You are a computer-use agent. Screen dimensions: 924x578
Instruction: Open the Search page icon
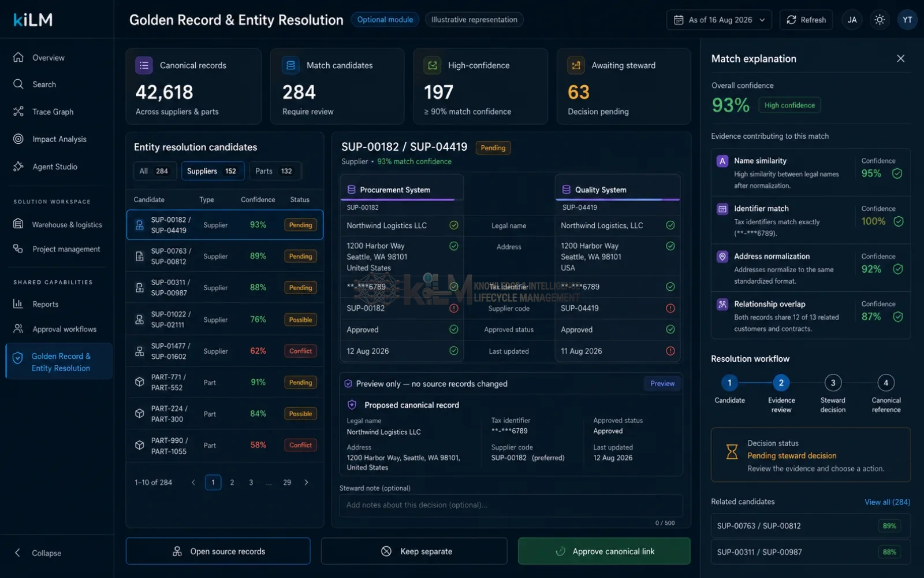18,84
